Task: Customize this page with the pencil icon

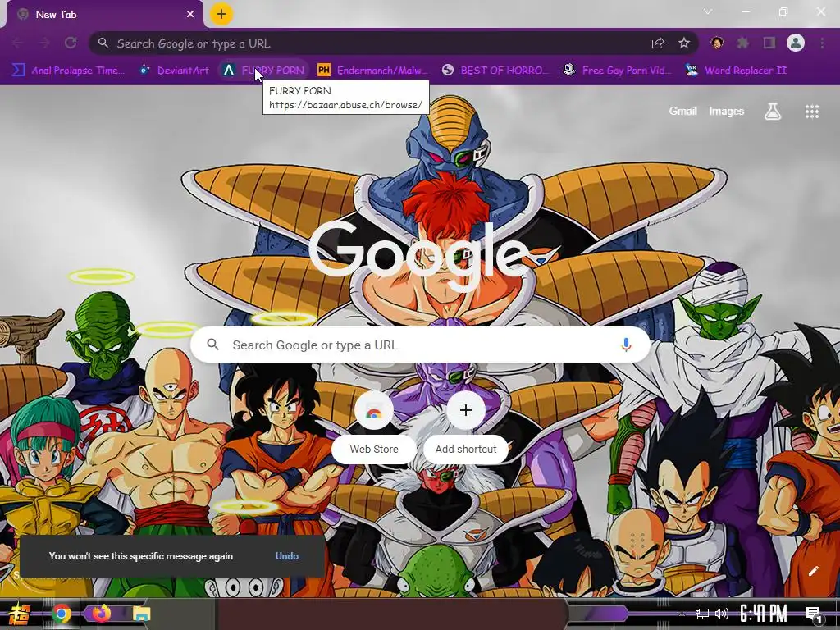Action: point(813,571)
